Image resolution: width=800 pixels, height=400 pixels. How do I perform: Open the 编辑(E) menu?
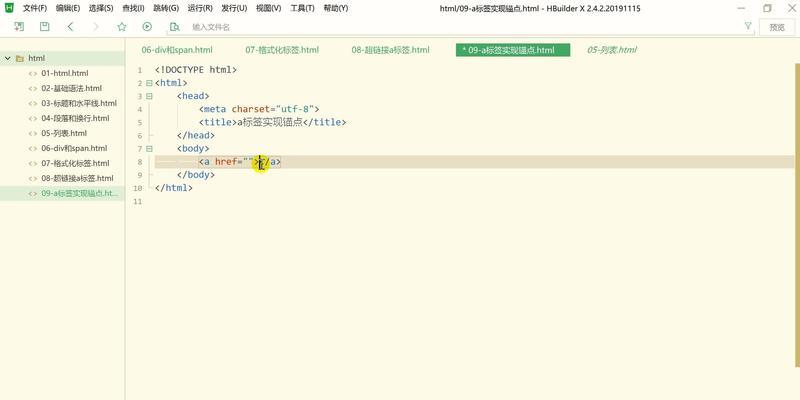pyautogui.click(x=68, y=8)
